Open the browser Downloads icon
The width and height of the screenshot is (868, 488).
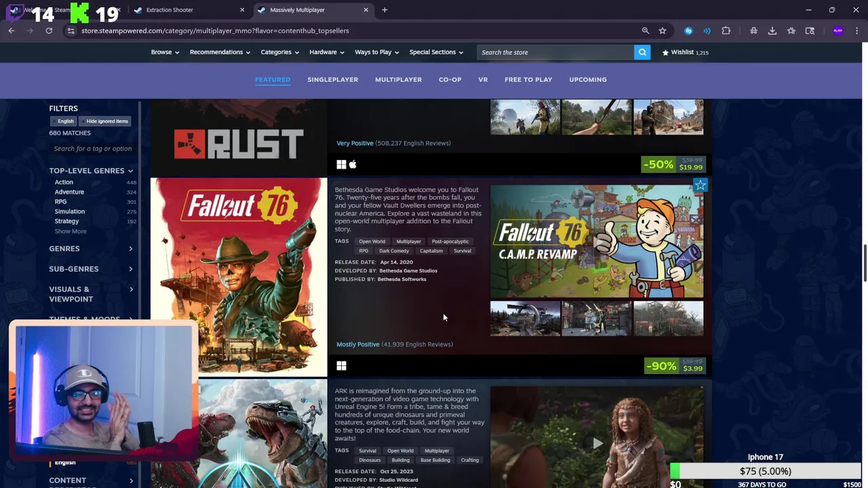772,30
